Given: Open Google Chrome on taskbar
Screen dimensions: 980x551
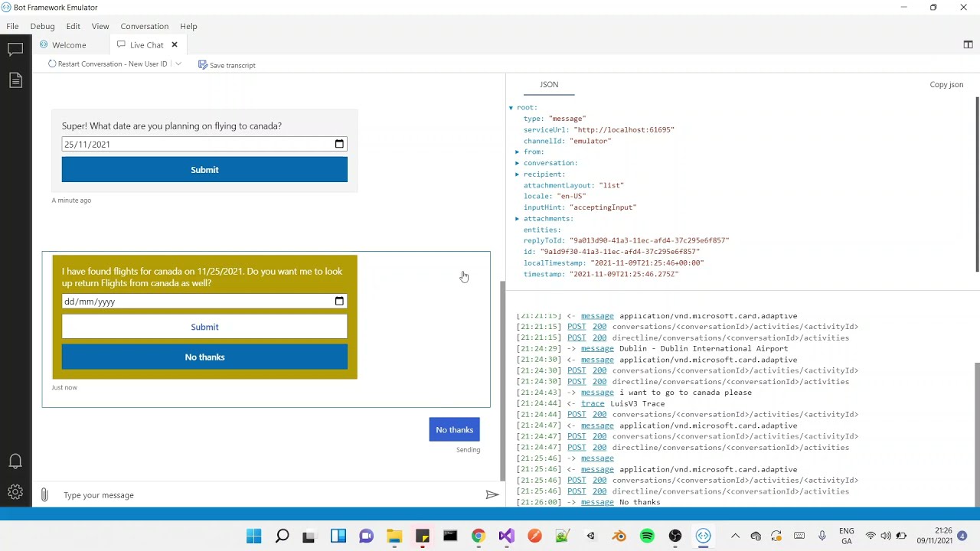Looking at the screenshot, I should (x=479, y=536).
